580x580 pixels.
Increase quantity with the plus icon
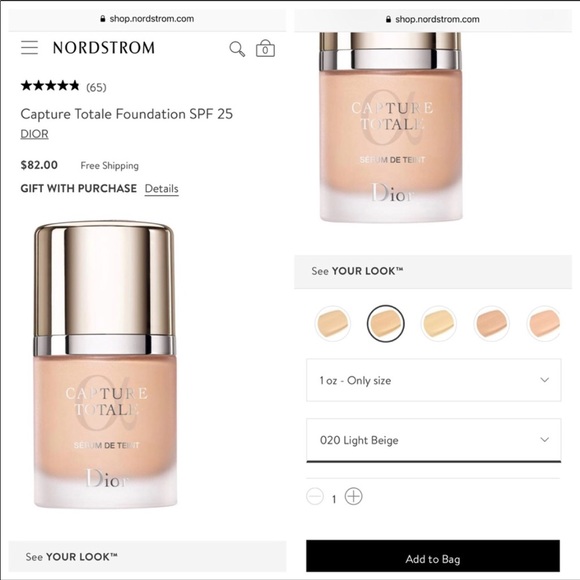pyautogui.click(x=353, y=496)
